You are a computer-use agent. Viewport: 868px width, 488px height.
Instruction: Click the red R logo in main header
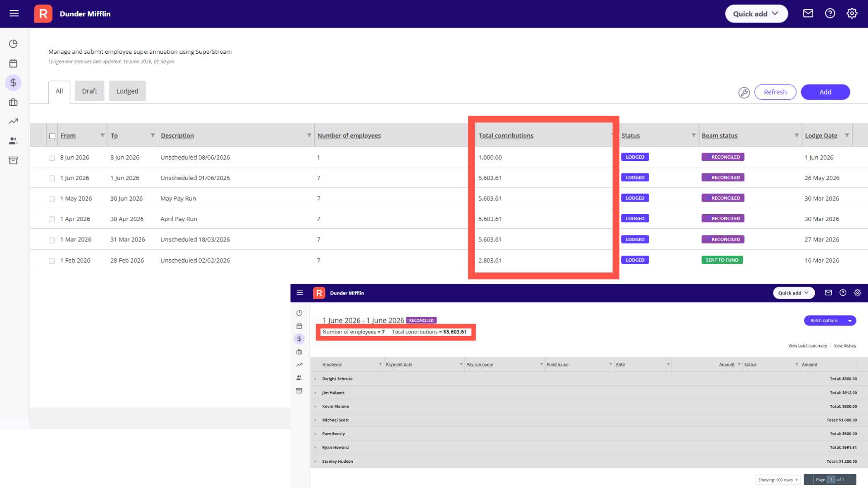(x=43, y=14)
